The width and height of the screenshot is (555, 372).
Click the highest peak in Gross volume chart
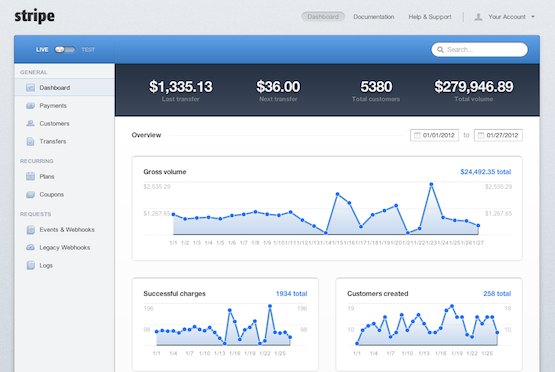point(431,184)
